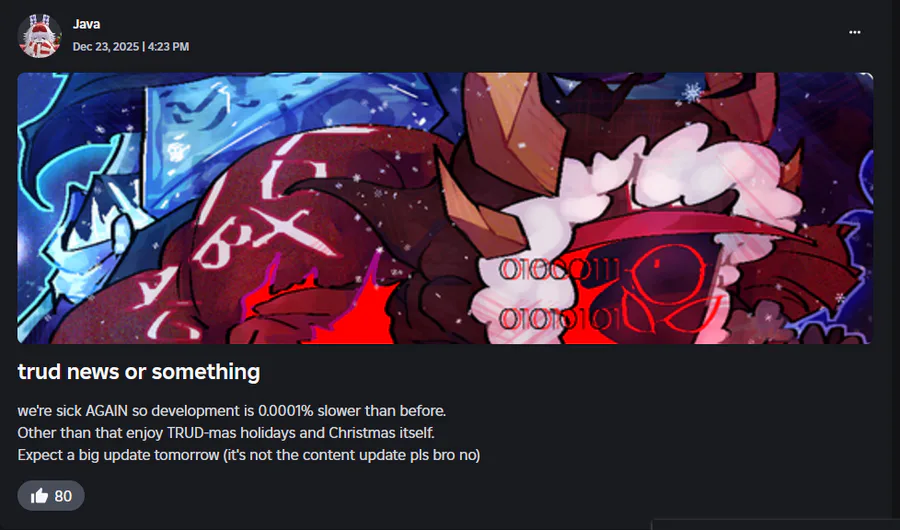Open the post's banner artwork image
Image resolution: width=900 pixels, height=530 pixels.
click(x=445, y=208)
